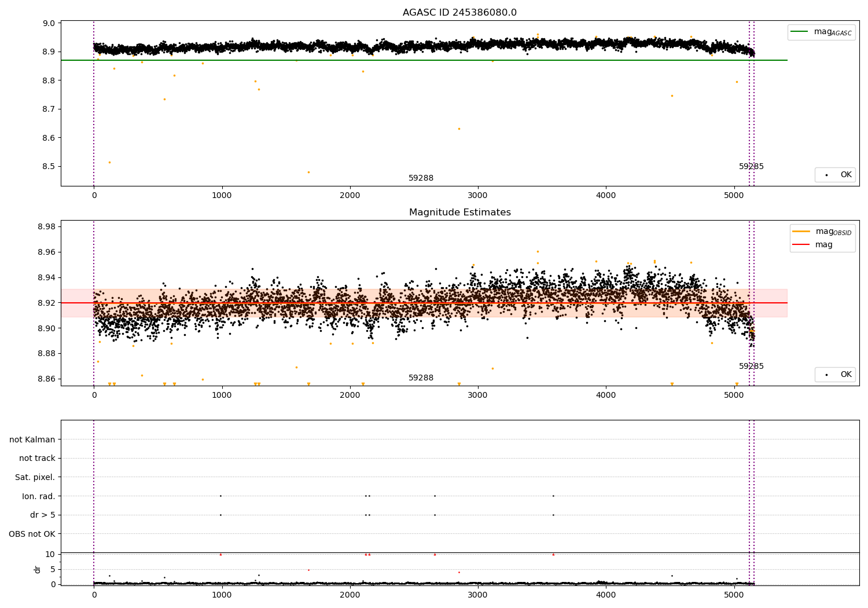This screenshot has width=868, height=608.
Task: Click the '1000' x-axis tick under the dr plot
Action: (x=222, y=595)
